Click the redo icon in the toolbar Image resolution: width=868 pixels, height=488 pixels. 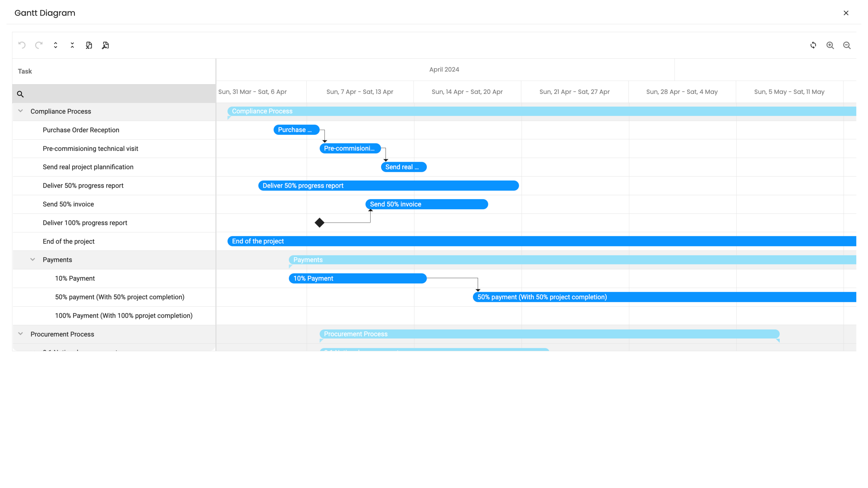click(39, 45)
